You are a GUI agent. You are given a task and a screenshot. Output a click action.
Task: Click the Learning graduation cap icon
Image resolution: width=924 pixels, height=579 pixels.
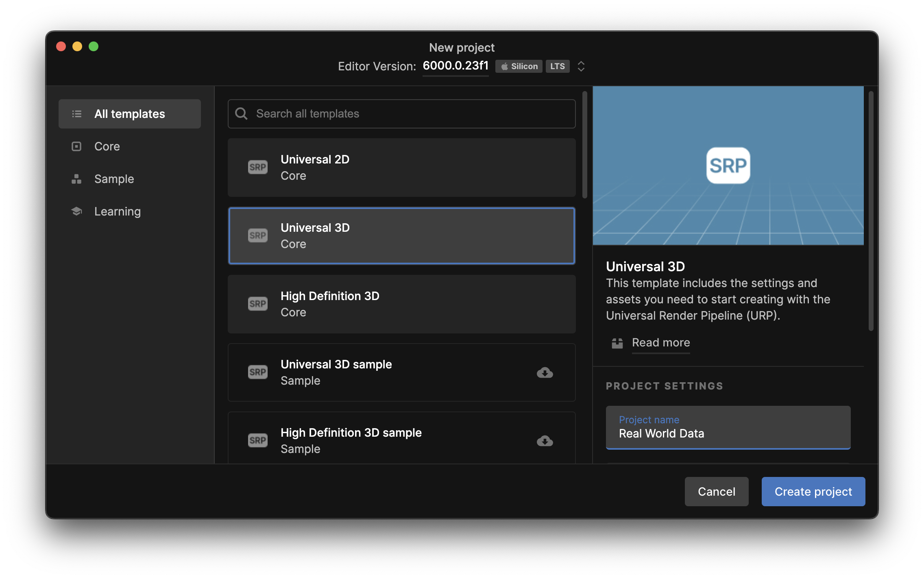pos(76,211)
